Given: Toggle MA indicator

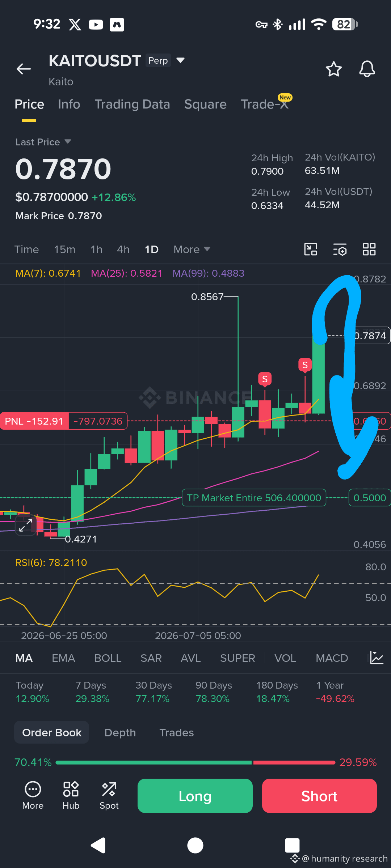Looking at the screenshot, I should pyautogui.click(x=24, y=658).
